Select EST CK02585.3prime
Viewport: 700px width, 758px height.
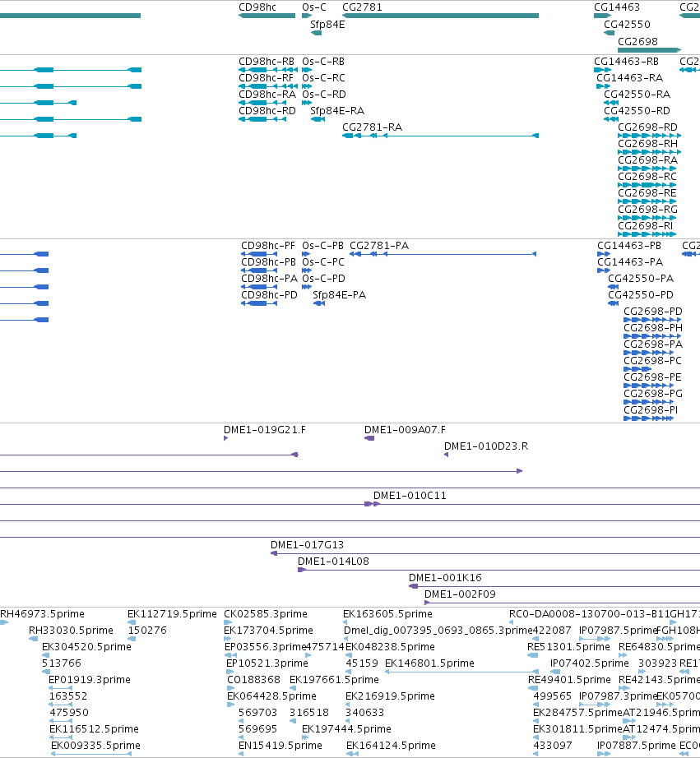pyautogui.click(x=266, y=614)
